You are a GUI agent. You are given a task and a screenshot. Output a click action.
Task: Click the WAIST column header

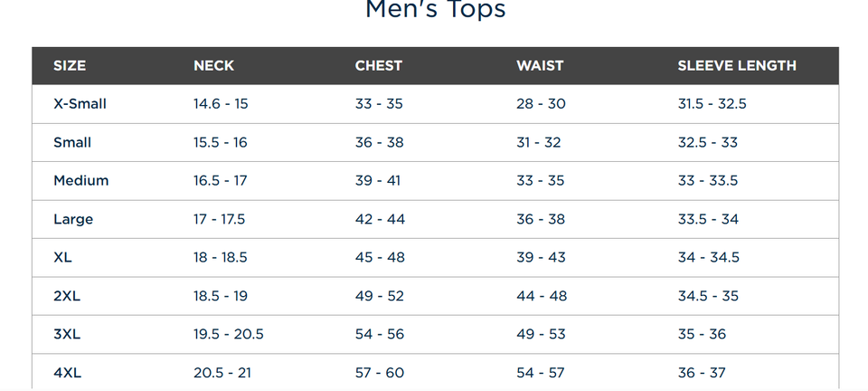(x=540, y=66)
